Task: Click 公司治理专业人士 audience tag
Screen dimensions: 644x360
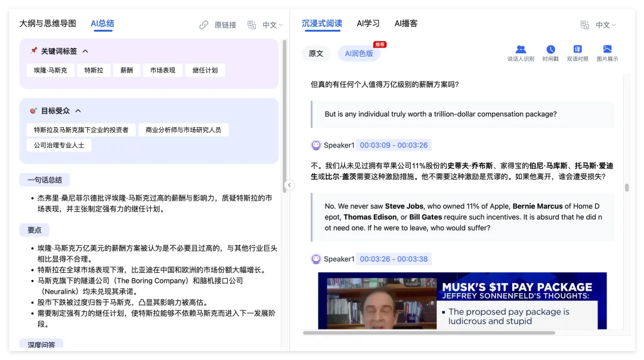Action: coord(58,145)
